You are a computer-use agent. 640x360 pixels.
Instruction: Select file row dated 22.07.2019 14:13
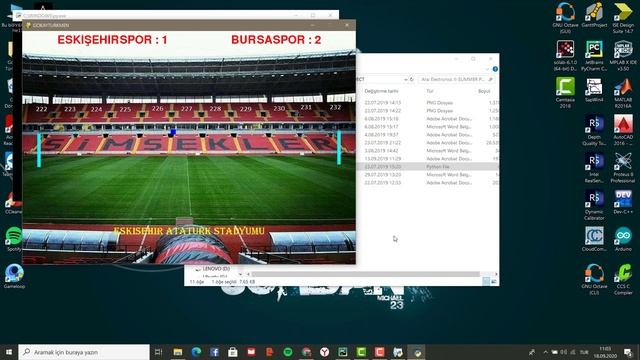428,103
